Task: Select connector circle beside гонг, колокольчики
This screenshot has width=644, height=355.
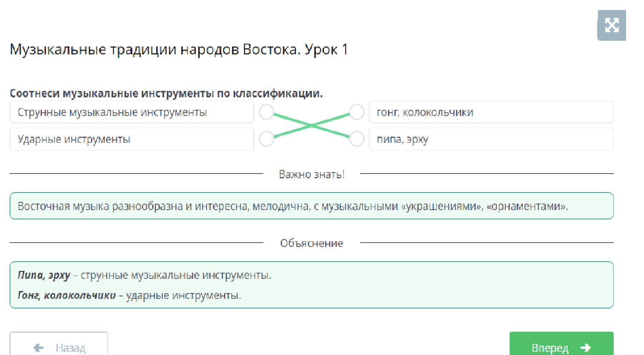Action: (356, 112)
